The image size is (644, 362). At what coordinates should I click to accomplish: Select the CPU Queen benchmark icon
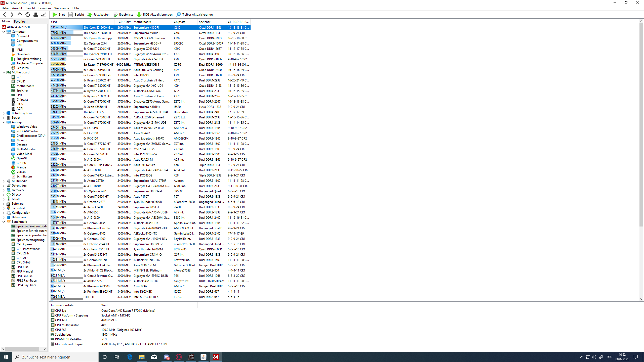(x=13, y=244)
